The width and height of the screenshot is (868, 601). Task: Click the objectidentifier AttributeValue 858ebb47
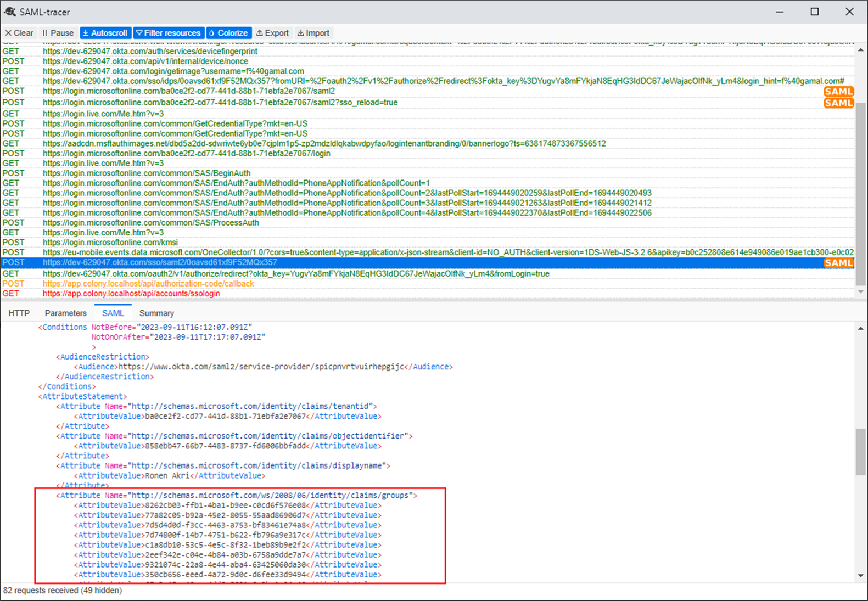(227, 446)
